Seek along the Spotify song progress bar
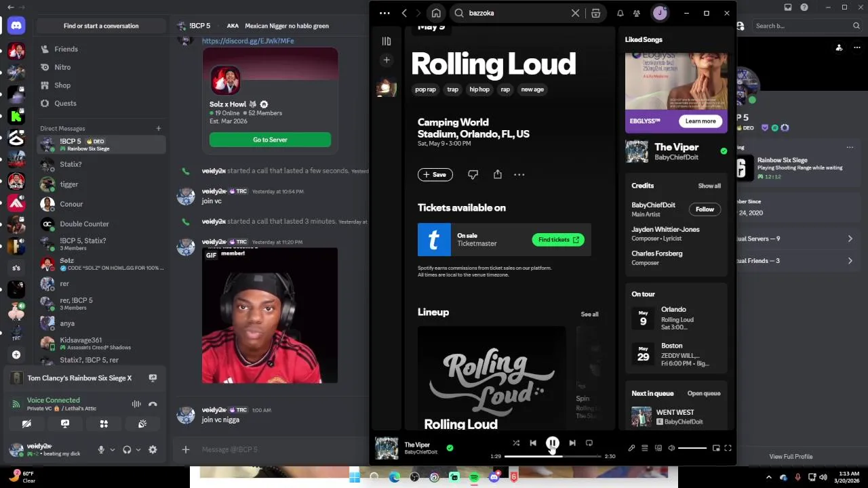 (552, 456)
